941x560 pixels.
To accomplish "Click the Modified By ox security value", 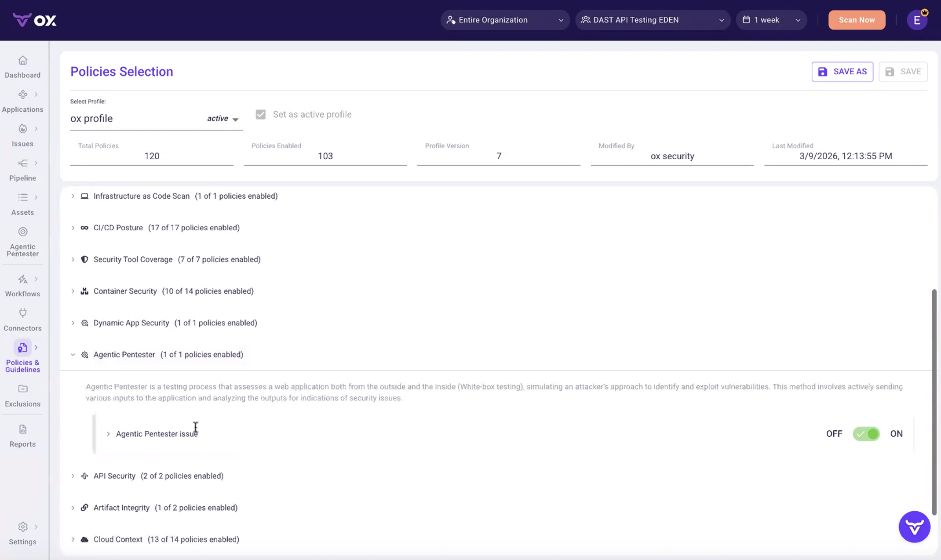I will (672, 156).
